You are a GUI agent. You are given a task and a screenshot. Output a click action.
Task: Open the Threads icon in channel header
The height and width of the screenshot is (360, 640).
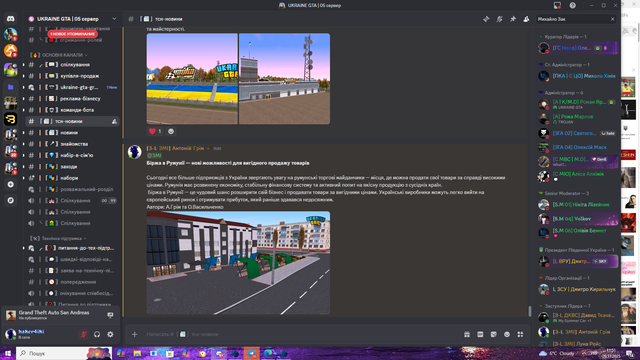coord(486,19)
